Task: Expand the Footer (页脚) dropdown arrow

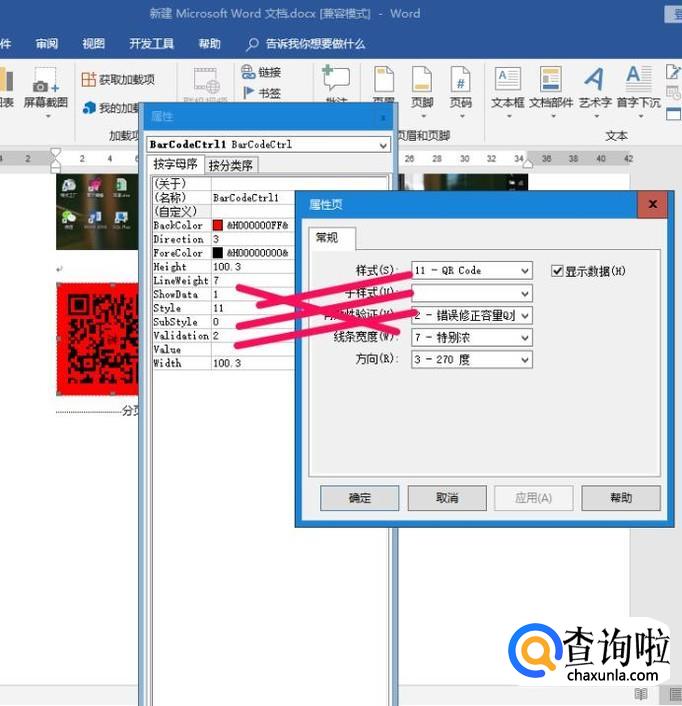Action: (423, 116)
